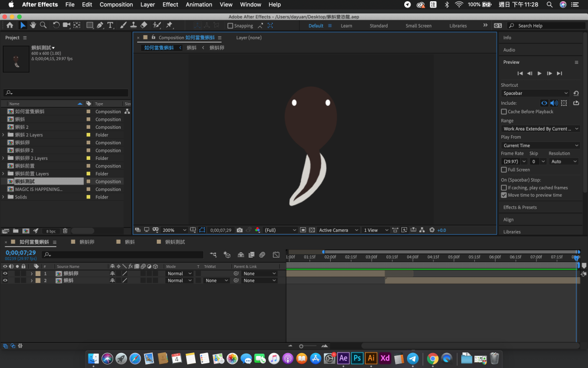Expand the 蝌蚪 2 Layers folder
Screen dimensions: 588x368
click(x=3, y=135)
